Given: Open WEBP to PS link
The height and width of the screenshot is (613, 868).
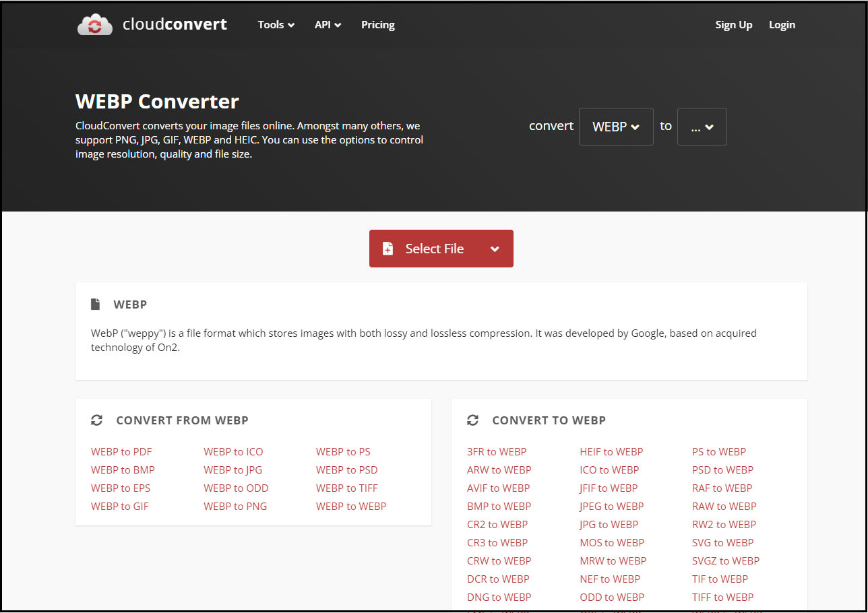Looking at the screenshot, I should [x=343, y=452].
